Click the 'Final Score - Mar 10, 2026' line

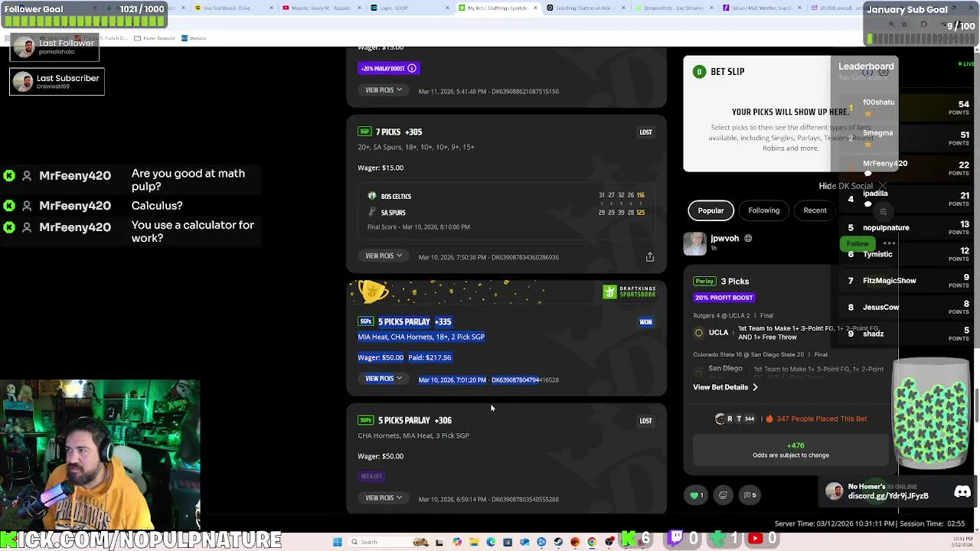click(x=418, y=227)
